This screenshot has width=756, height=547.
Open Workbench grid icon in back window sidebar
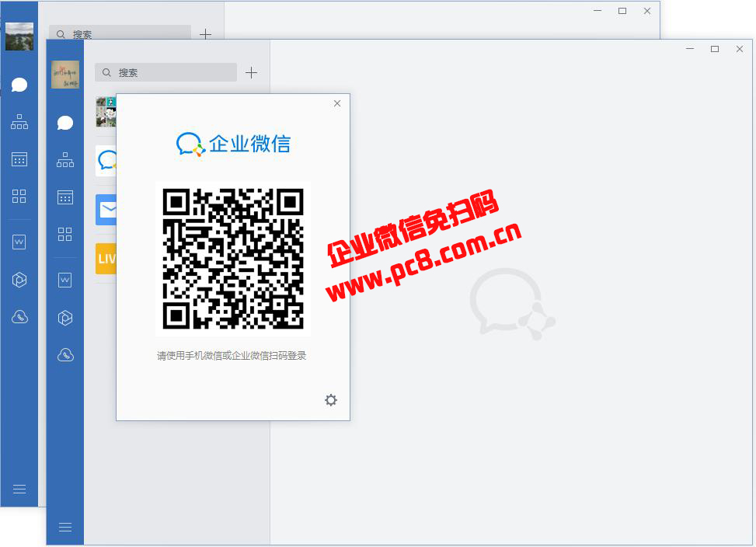coord(19,196)
